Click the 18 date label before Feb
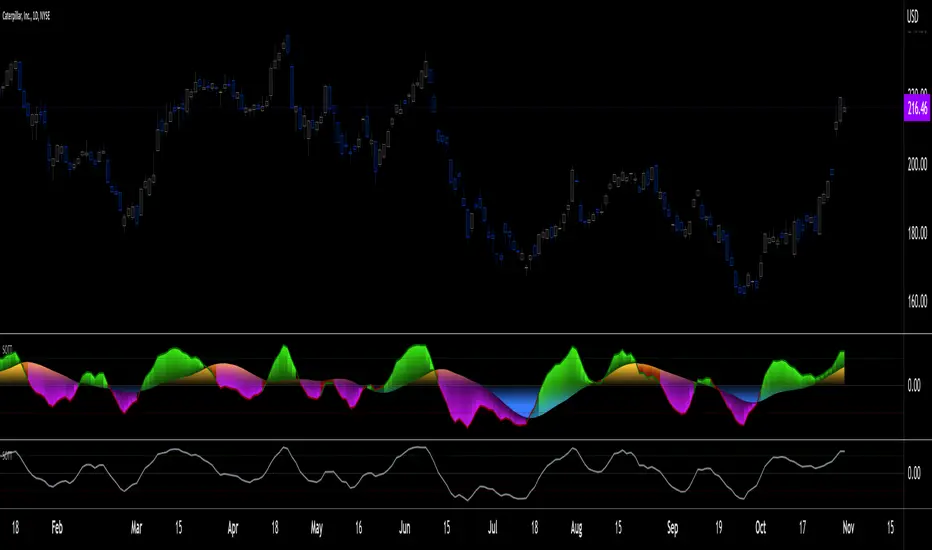This screenshot has height=550, width=932. coord(15,527)
